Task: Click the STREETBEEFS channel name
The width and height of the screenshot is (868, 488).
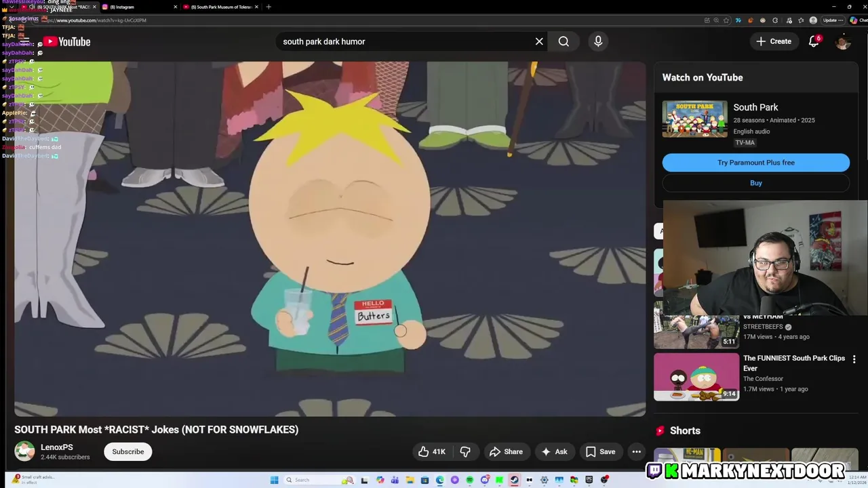Action: [763, 327]
